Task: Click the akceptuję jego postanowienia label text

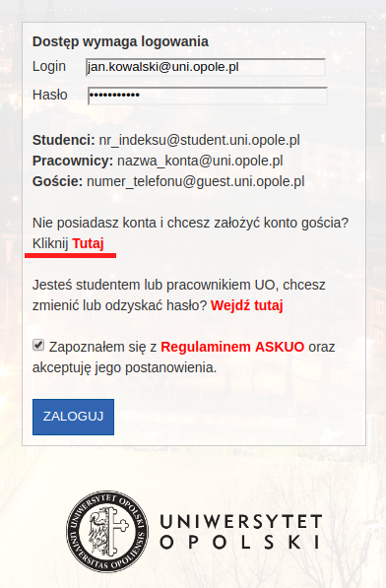Action: point(124,368)
